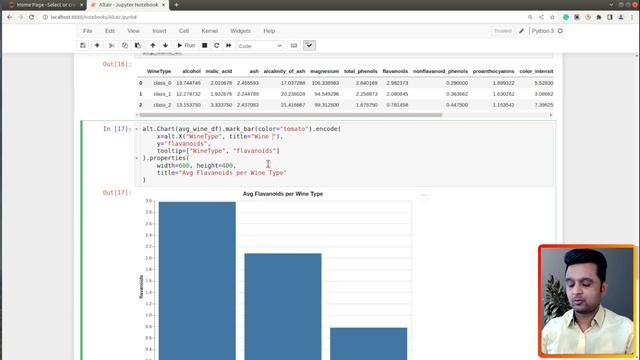Open the chart actions ellipsis menu
This screenshot has height=360, width=640.
tap(424, 196)
